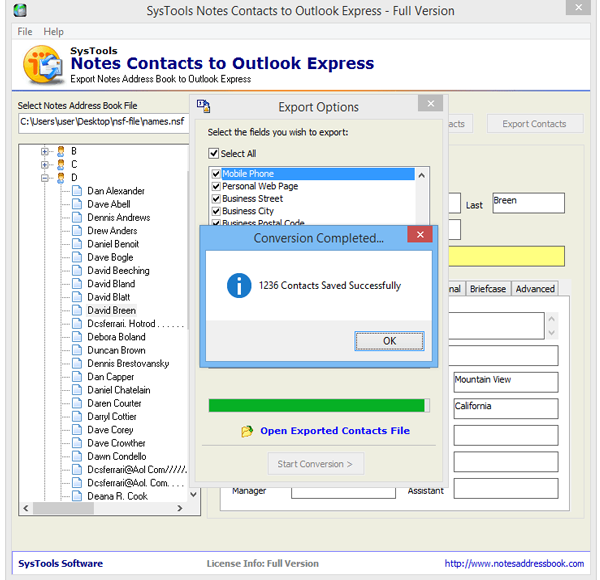
Task: Click document icon beside Darryl Cottier
Action: pos(77,416)
